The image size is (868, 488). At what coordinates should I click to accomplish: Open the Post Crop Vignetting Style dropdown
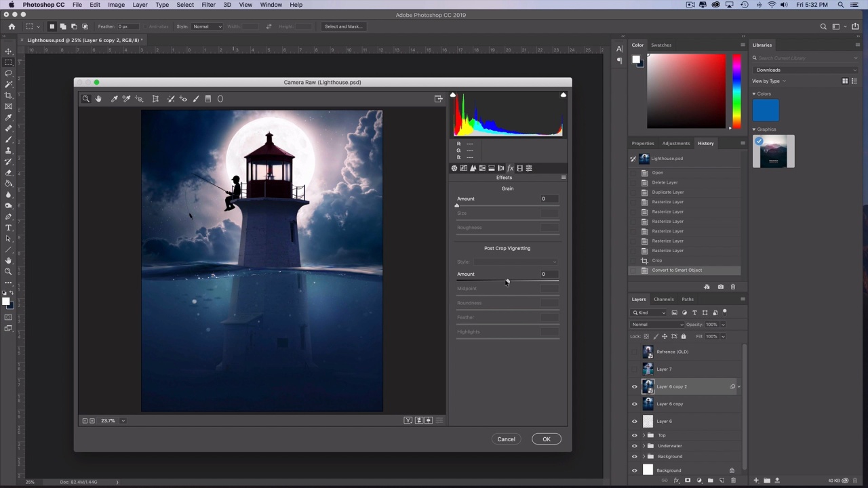(515, 262)
